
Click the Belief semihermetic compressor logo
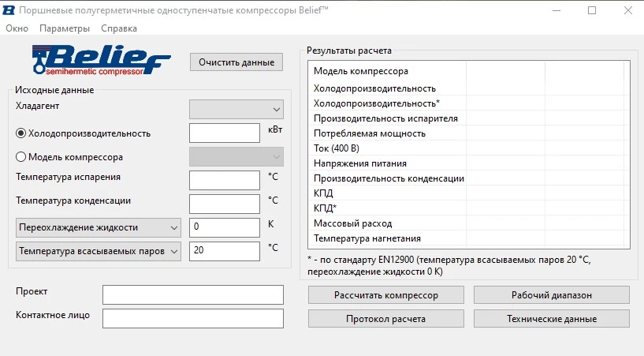[x=101, y=60]
